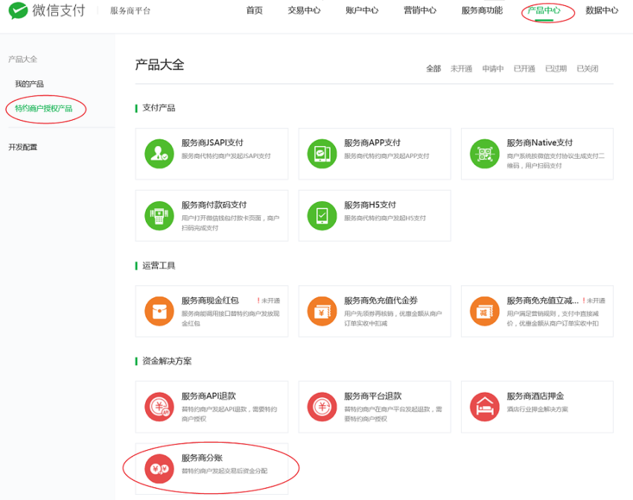Click the 服务商JSAPI支付 green icon
This screenshot has width=633, height=500.
[158, 153]
